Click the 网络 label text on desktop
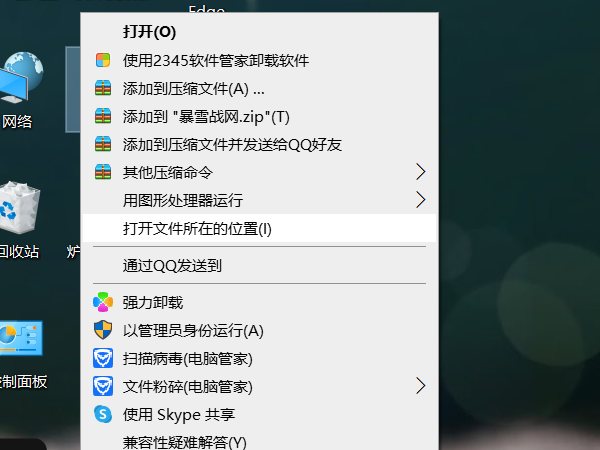The image size is (600, 450). 17,122
